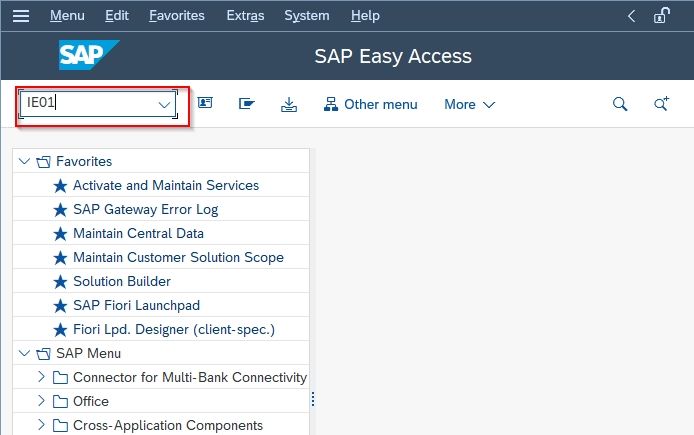
Task: Select Connector for Multi-Bank Connectivity label
Action: pyautogui.click(x=190, y=377)
